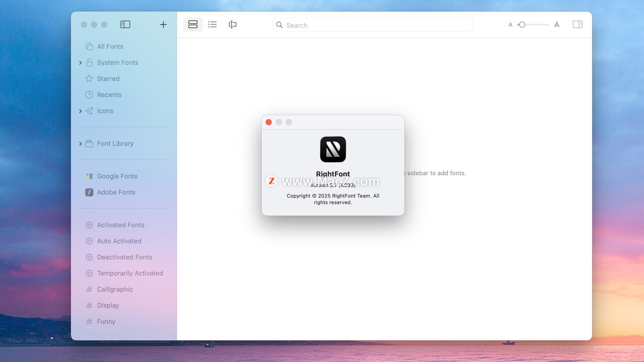The width and height of the screenshot is (644, 362).
Task: Click the Font Library drawer icon
Action: point(89,143)
